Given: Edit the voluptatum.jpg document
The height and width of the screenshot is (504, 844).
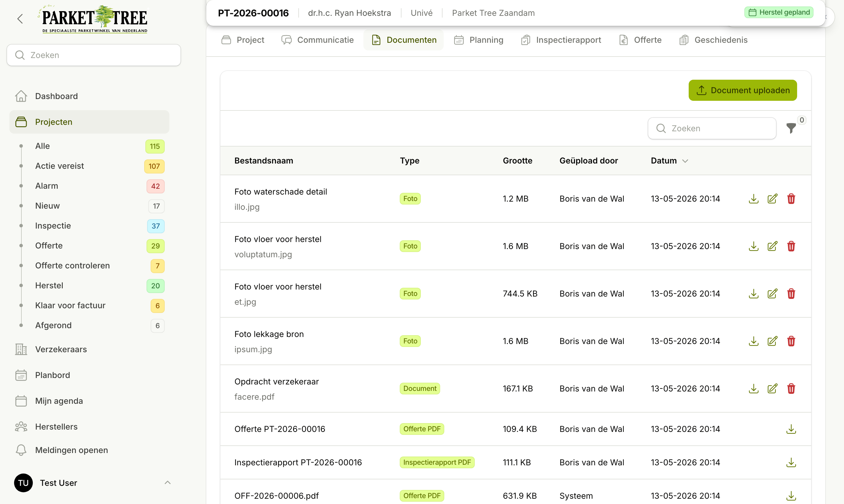Looking at the screenshot, I should pos(772,246).
